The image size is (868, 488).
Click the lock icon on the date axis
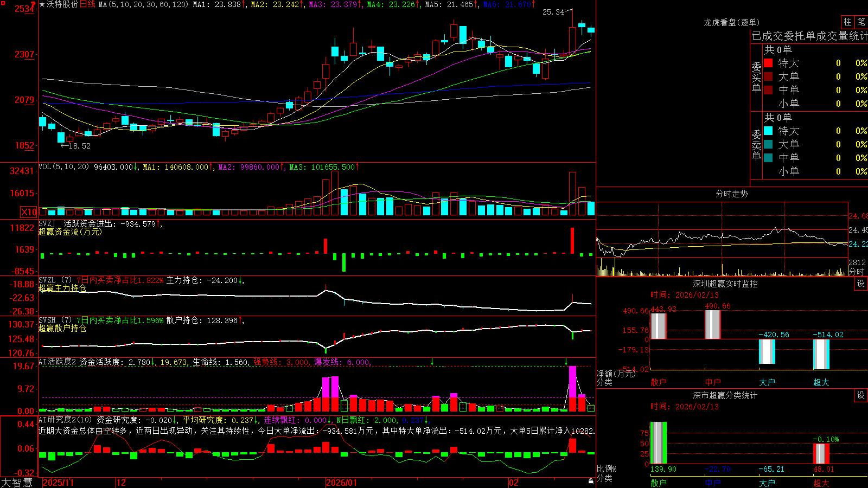591,481
